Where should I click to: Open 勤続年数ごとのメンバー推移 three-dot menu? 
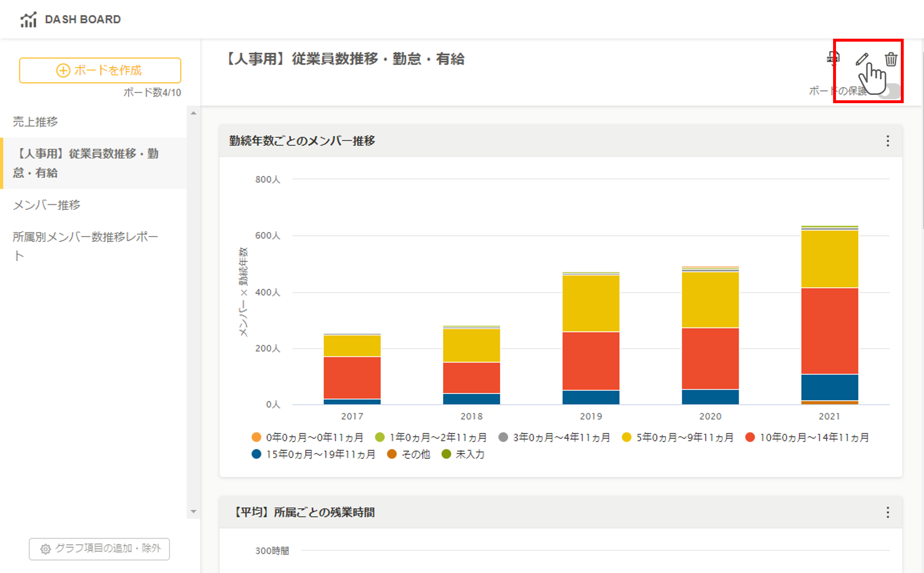(x=888, y=141)
